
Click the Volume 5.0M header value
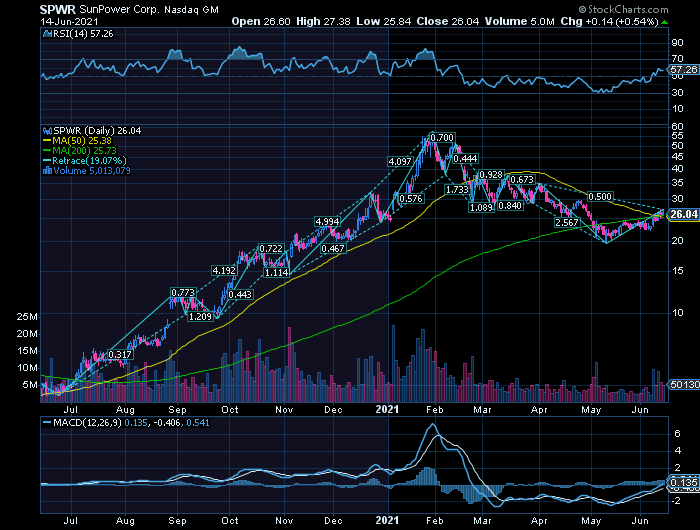click(x=520, y=21)
